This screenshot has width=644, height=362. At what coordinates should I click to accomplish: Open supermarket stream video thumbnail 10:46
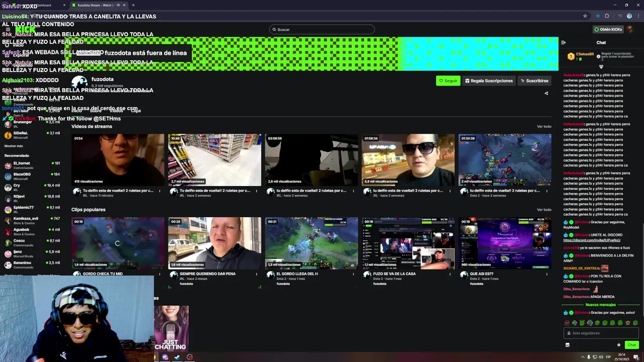pyautogui.click(x=215, y=160)
